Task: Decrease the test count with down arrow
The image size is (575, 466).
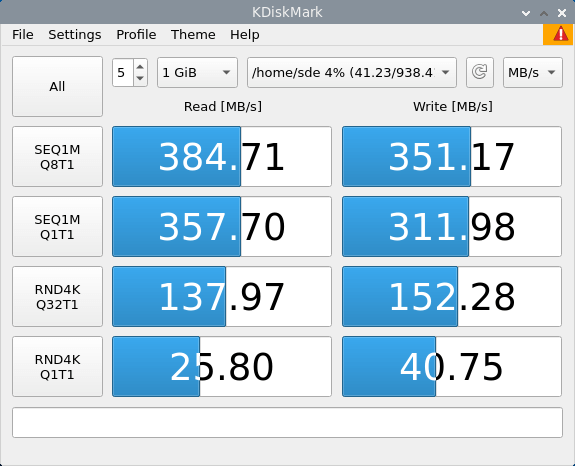Action: (x=140, y=78)
